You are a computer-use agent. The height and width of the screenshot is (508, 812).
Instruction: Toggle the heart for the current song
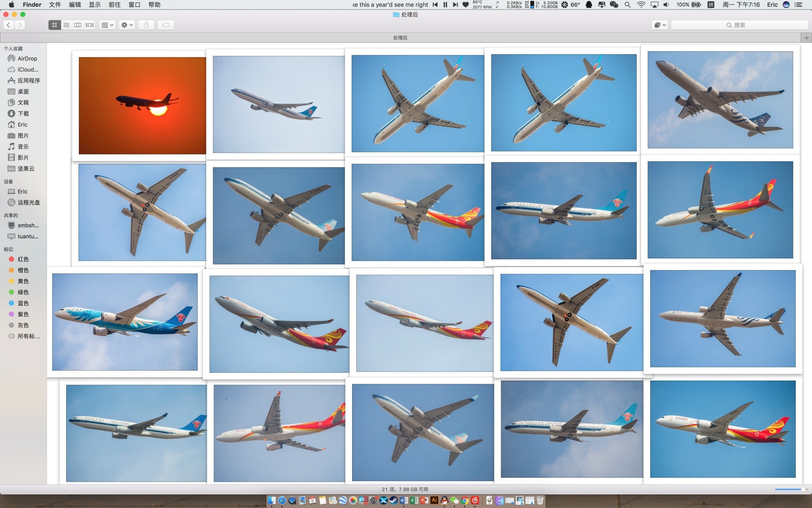[x=465, y=5]
